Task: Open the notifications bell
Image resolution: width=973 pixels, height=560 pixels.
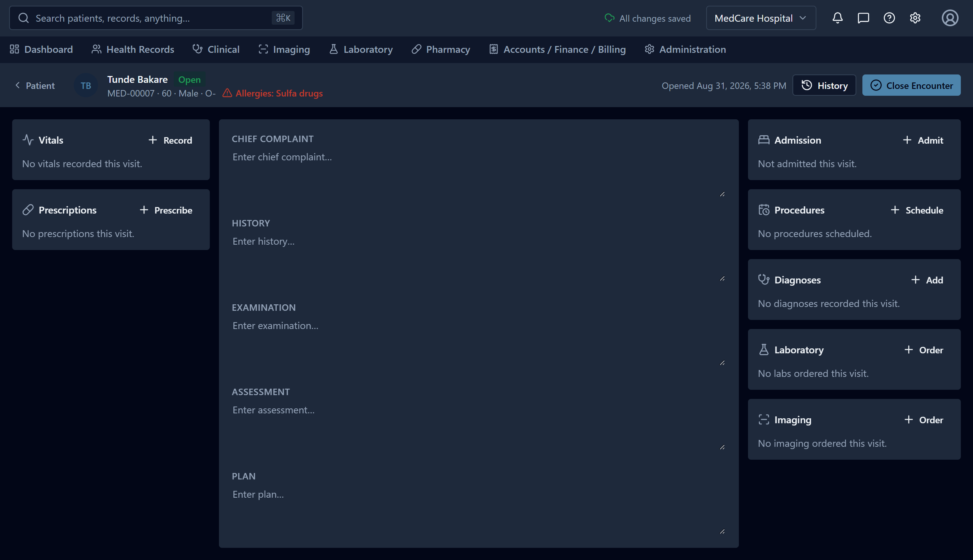Action: pos(837,18)
